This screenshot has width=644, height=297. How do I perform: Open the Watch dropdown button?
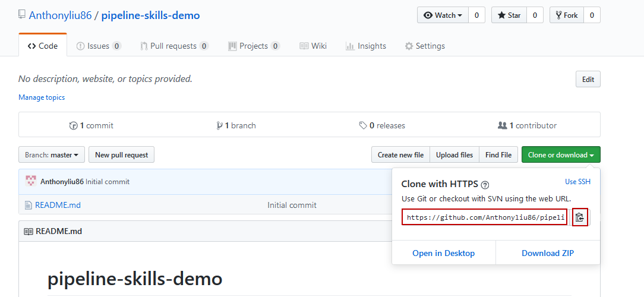pyautogui.click(x=443, y=15)
